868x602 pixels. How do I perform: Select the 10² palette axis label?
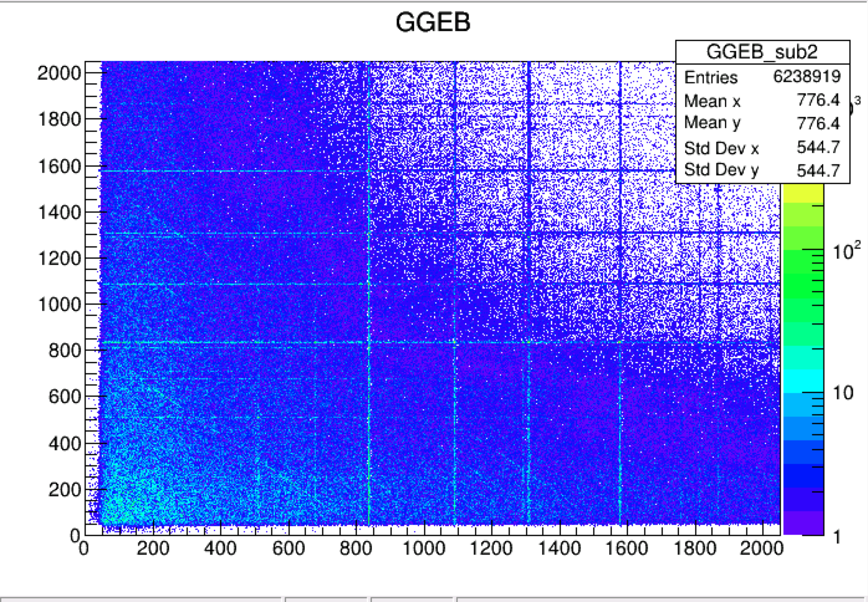[x=847, y=250]
